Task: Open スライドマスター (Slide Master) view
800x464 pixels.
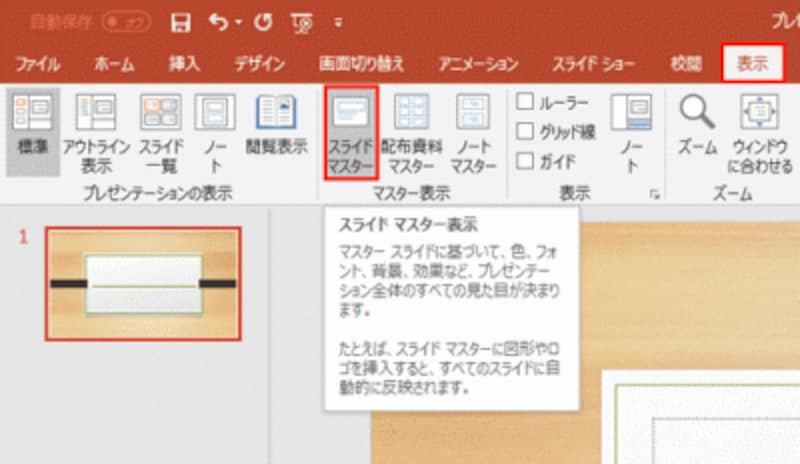Action: (x=351, y=133)
